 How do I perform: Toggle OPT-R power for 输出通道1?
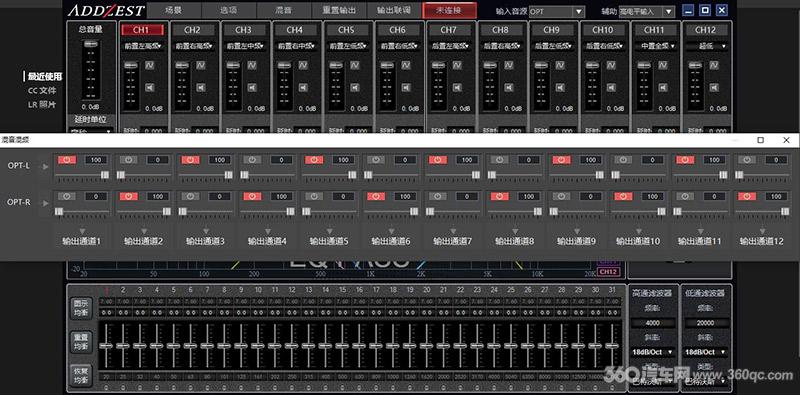click(x=67, y=196)
